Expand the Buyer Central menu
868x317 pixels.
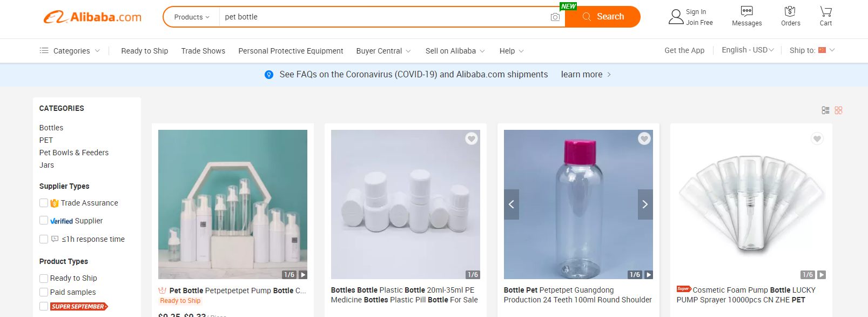tap(383, 51)
